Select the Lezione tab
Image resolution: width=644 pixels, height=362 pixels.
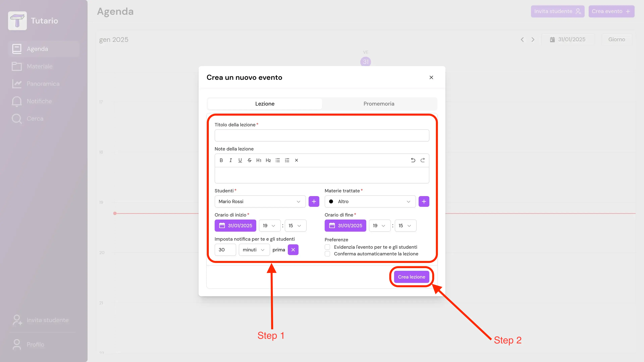pyautogui.click(x=265, y=104)
